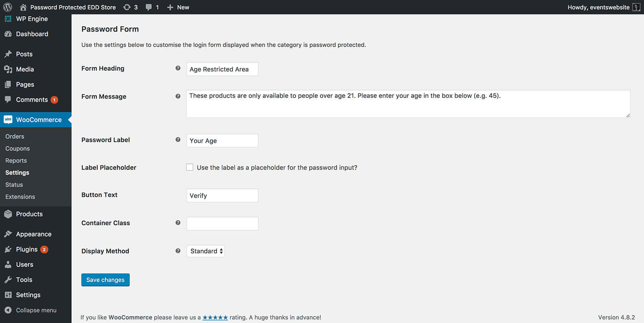Click the help icon beside Password Label
This screenshot has width=644, height=323.
pyautogui.click(x=178, y=140)
